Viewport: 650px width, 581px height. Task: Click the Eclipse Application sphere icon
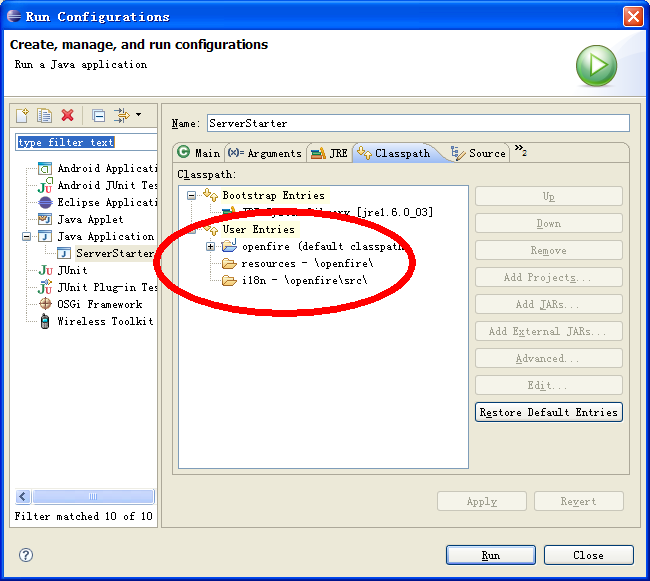pos(45,202)
